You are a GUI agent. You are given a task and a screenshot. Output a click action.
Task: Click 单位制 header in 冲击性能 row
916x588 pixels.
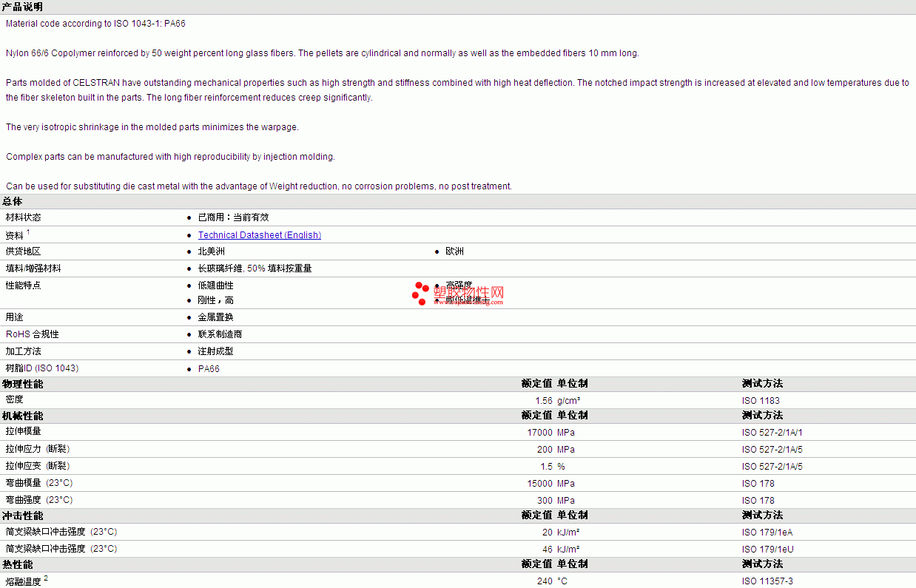point(573,516)
